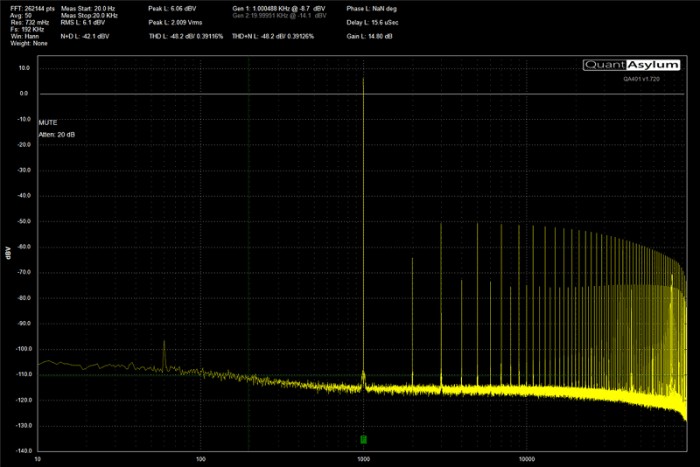Click the small 60 Hz hum peak
Screen dimensions: 700x467
(164, 342)
